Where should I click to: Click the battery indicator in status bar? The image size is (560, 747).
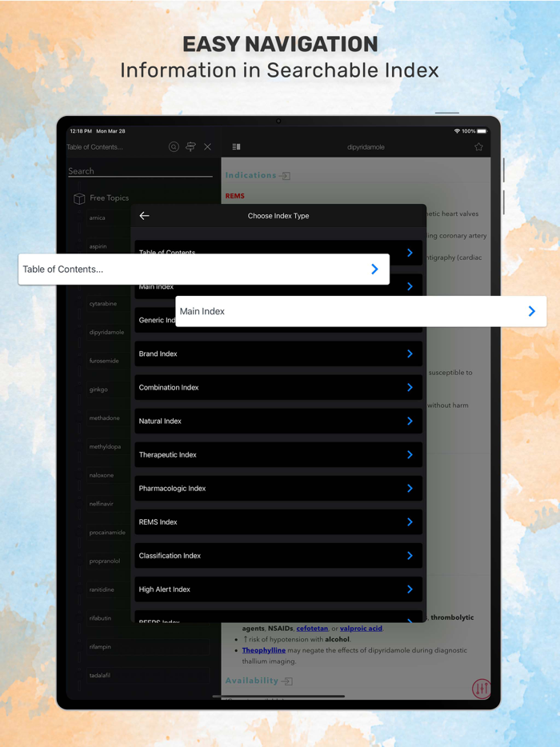482,131
